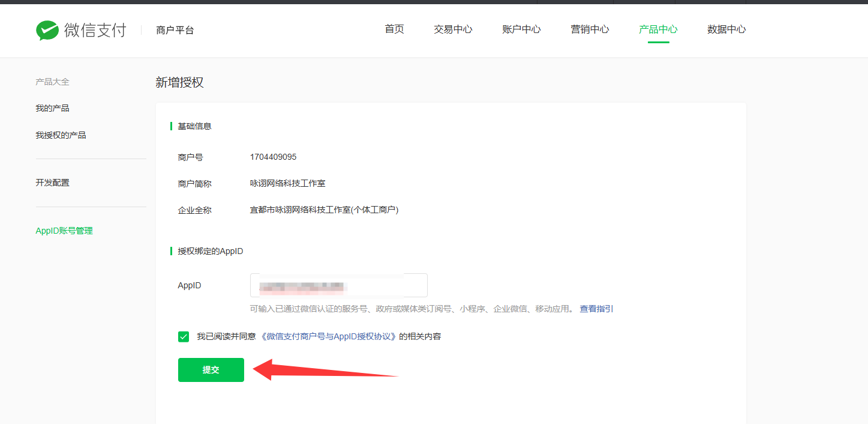Open the 查看指引 link

click(x=596, y=309)
